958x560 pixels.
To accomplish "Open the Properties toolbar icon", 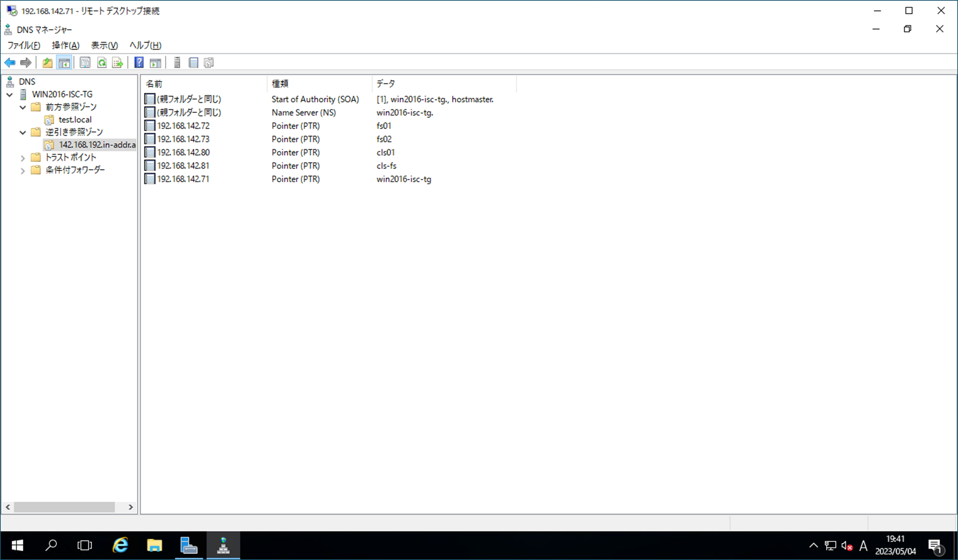I will coord(85,63).
